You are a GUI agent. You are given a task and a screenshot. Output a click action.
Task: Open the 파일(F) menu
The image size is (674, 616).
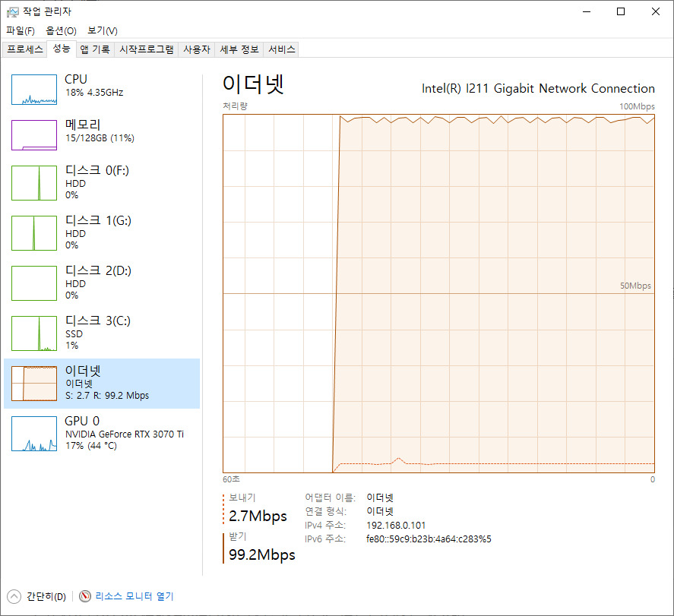21,30
